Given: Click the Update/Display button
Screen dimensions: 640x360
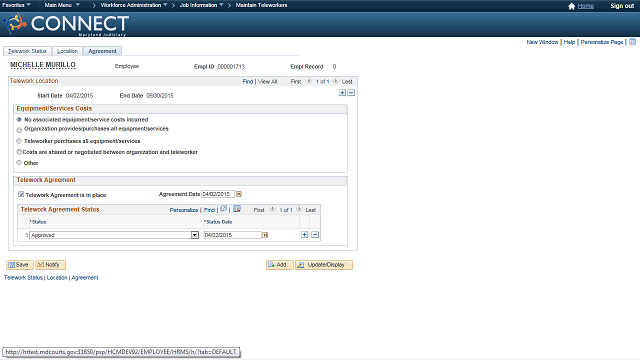Looking at the screenshot, I should click(324, 265).
